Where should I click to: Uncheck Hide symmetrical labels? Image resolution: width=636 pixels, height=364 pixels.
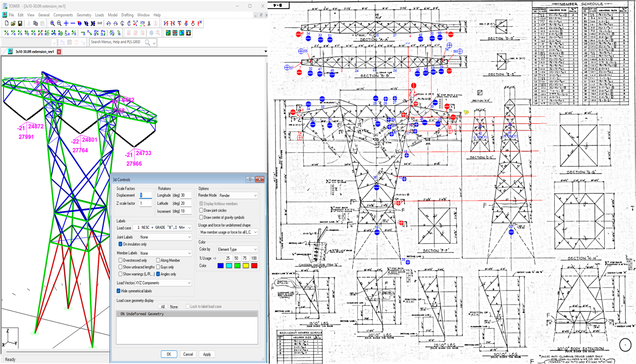tap(119, 291)
